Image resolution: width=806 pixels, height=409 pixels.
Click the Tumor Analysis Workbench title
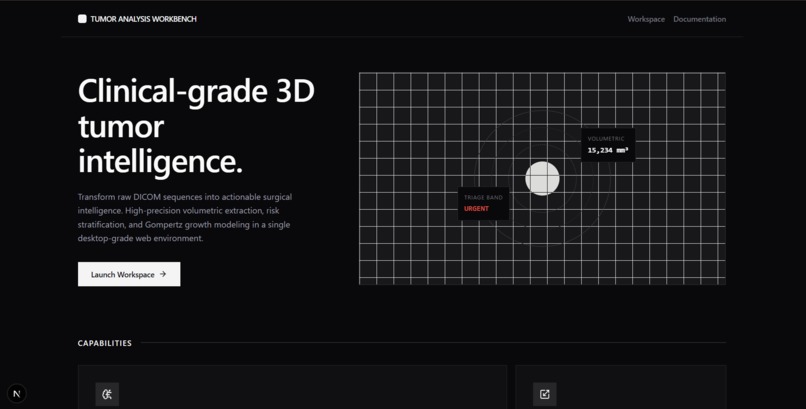tap(143, 19)
